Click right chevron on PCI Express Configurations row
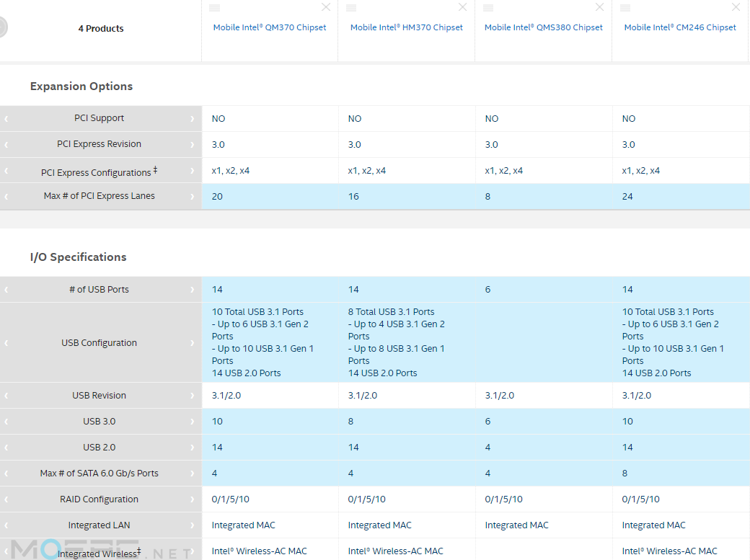The height and width of the screenshot is (560, 750). click(193, 171)
